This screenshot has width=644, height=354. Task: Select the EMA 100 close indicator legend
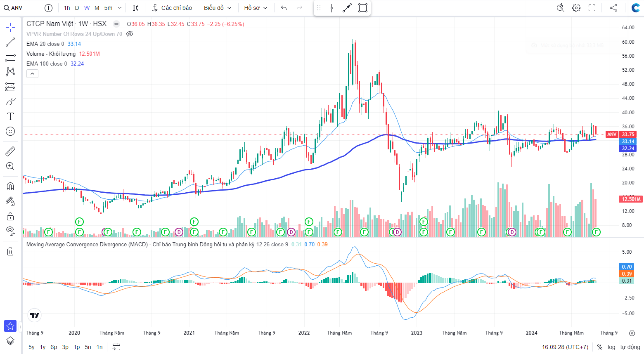[x=47, y=64]
